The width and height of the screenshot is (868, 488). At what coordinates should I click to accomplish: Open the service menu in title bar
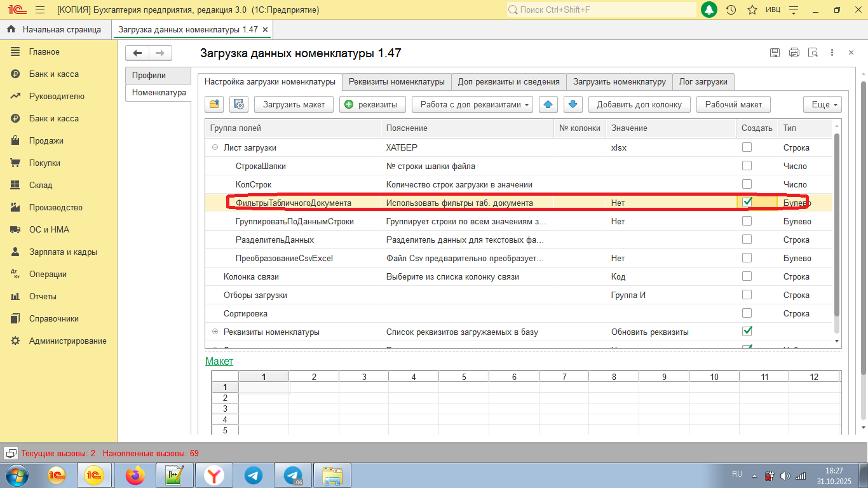[793, 10]
